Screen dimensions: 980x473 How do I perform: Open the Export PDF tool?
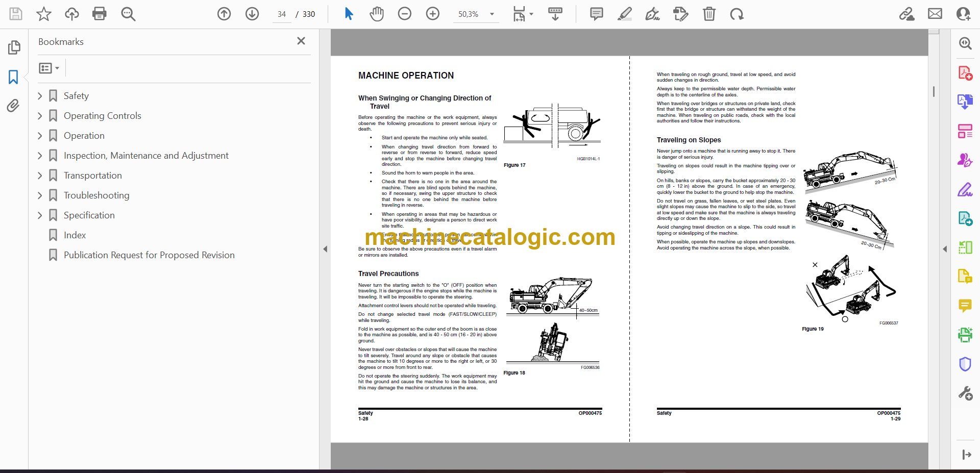[x=965, y=102]
